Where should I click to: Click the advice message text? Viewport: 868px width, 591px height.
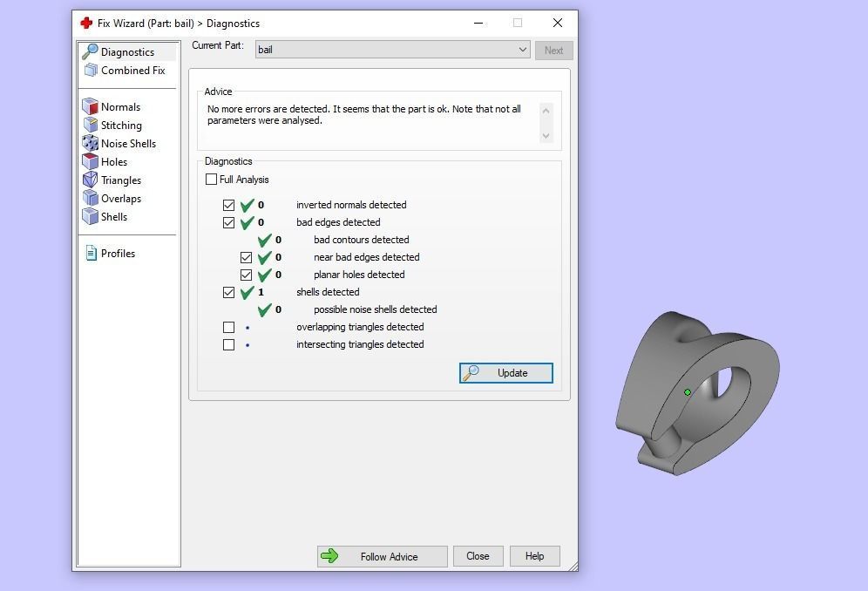tap(363, 115)
